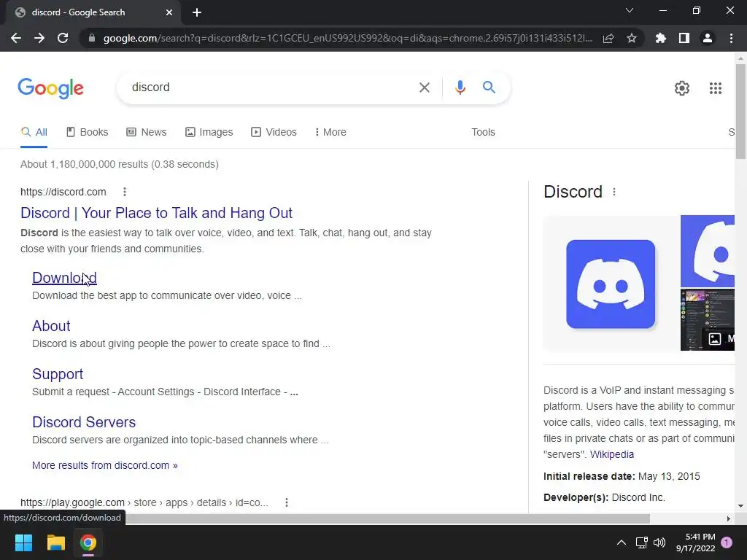
Task: Switch to the Images tab
Action: click(209, 133)
